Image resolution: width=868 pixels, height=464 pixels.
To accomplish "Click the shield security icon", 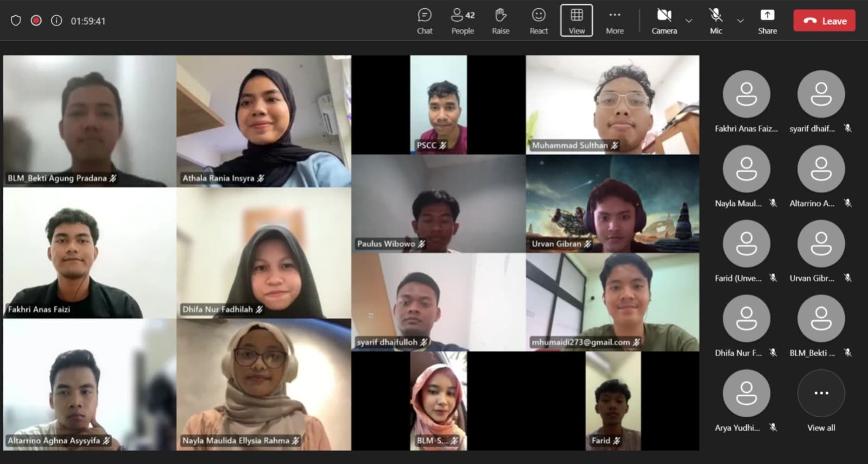I will [x=16, y=21].
